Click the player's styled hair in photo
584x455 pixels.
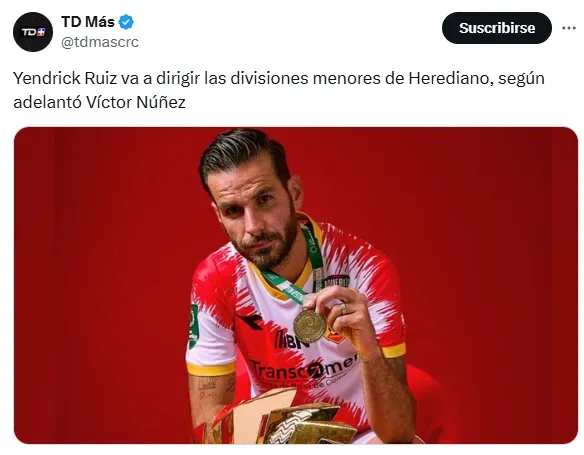pos(242,156)
